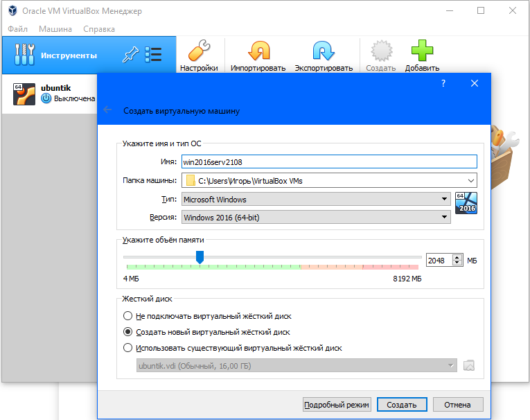Click the Экспортировать toolbar icon
This screenshot has height=420, width=530.
324,51
